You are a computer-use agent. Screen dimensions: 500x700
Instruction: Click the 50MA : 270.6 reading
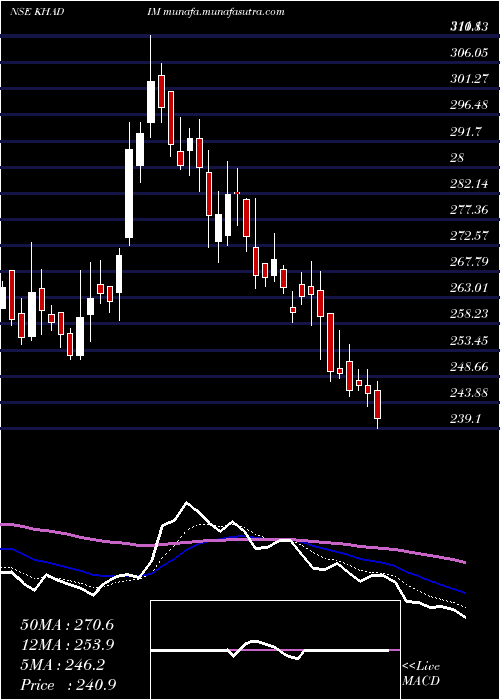tap(67, 625)
